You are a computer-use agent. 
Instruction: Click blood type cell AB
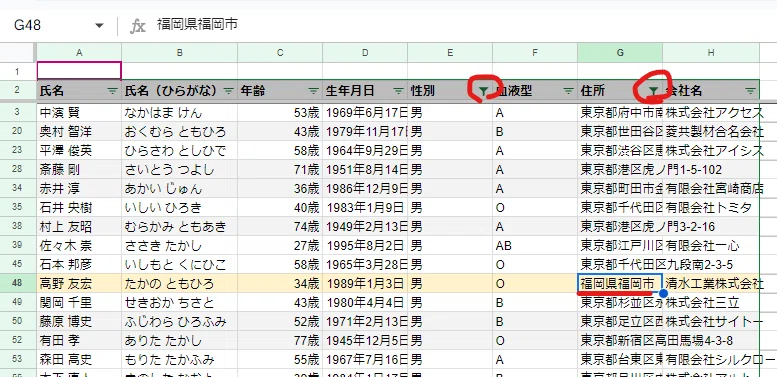[535, 246]
